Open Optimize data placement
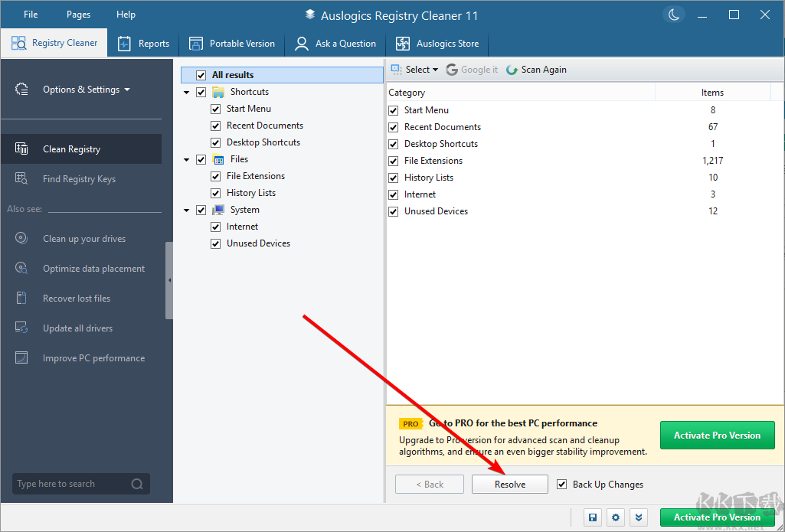Screen dimensions: 785x532 [x=93, y=268]
